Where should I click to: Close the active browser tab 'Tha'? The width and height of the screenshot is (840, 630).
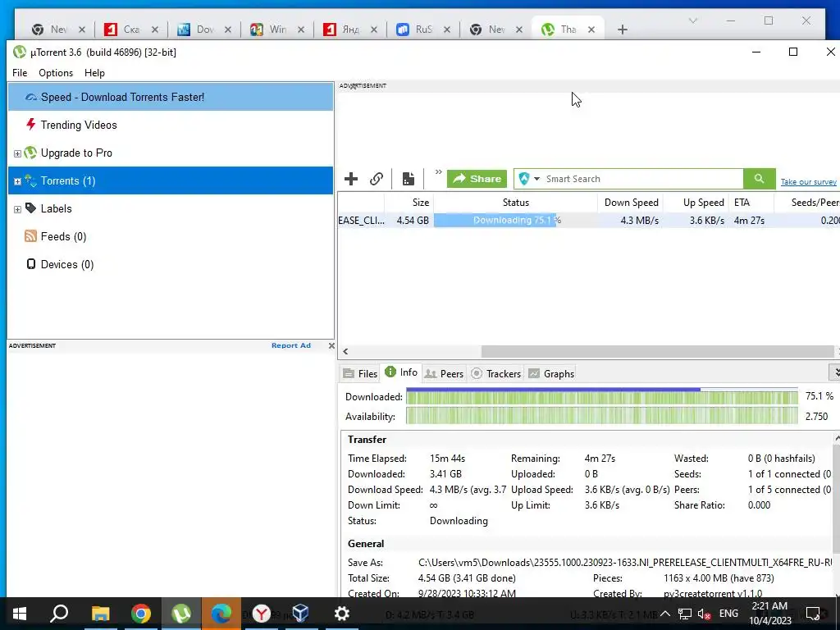(x=591, y=30)
